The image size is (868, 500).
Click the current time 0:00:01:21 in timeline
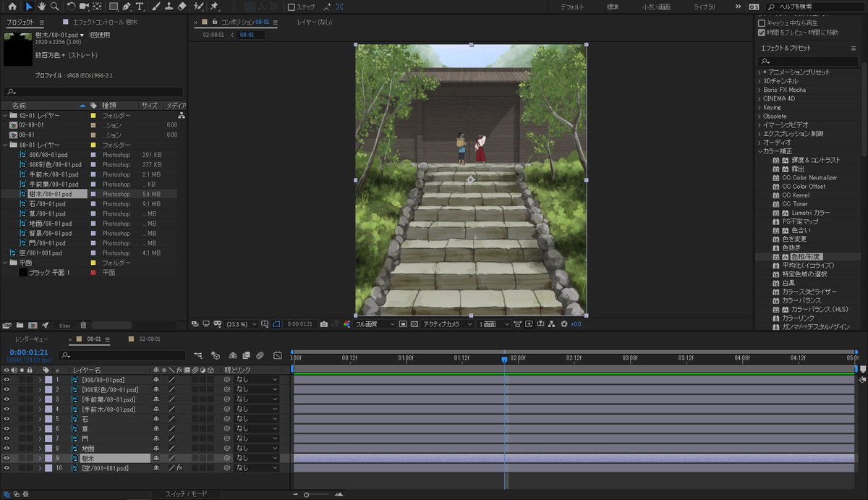tap(29, 352)
